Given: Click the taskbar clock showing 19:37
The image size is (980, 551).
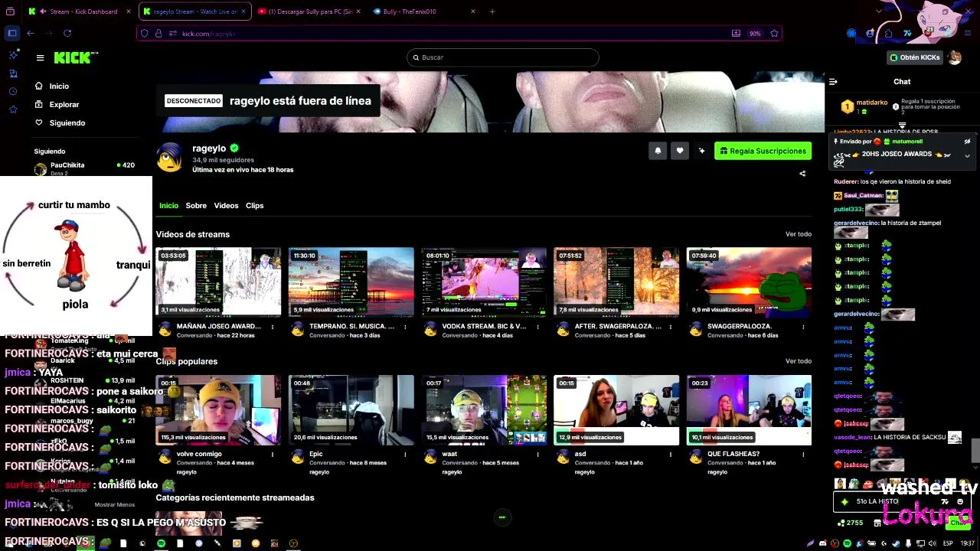Looking at the screenshot, I should pyautogui.click(x=968, y=543).
